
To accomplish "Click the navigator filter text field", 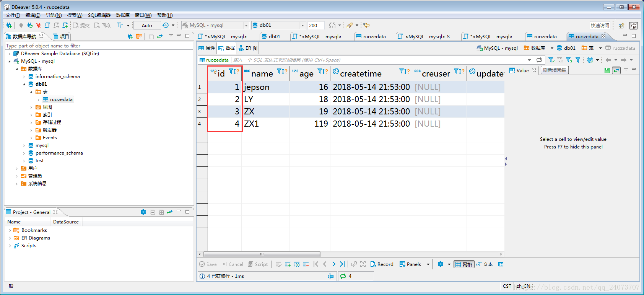I will pos(99,46).
